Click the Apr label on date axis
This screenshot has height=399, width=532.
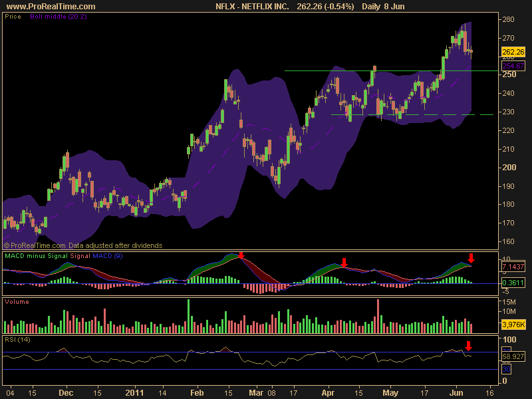[x=328, y=393]
